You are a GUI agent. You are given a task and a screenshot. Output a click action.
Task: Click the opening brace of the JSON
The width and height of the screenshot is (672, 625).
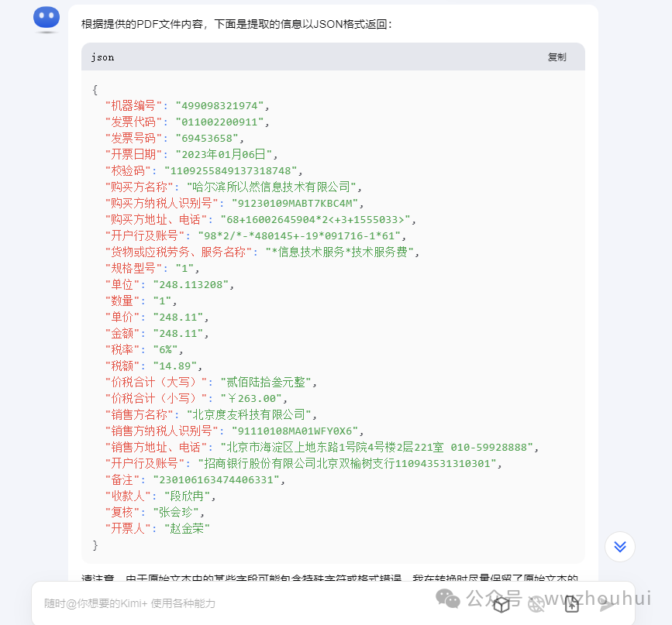95,90
